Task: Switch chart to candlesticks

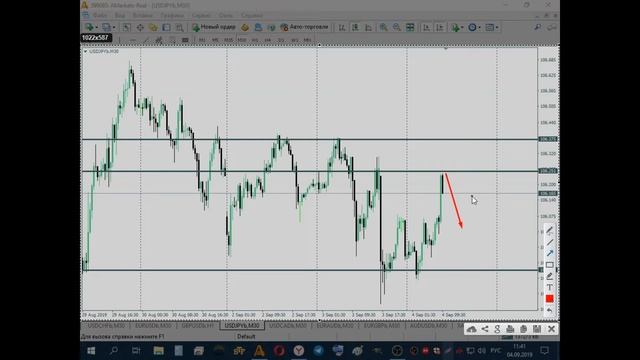Action: tap(355, 27)
